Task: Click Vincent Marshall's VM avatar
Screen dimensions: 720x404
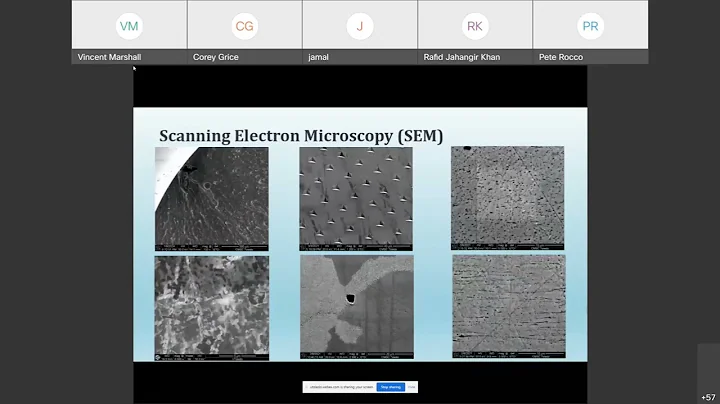Action: click(x=129, y=26)
